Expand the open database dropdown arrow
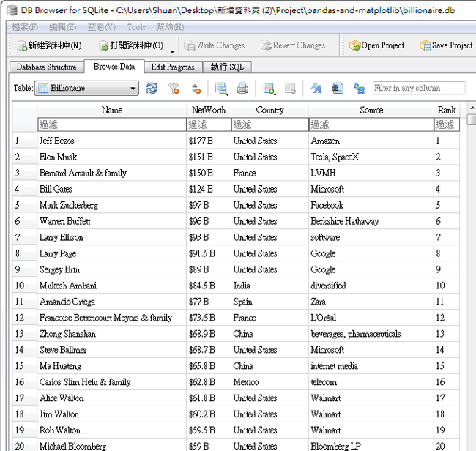476x451 pixels. 172,51
